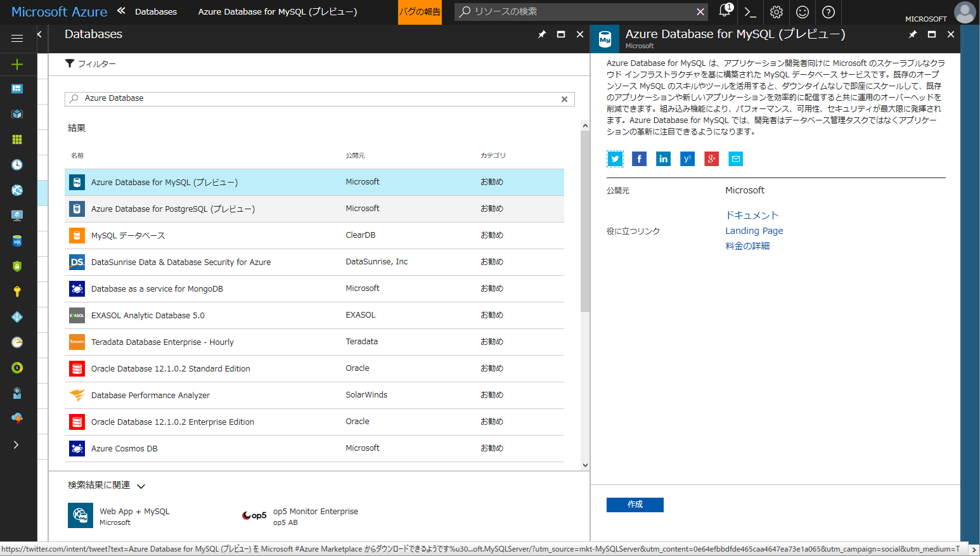Click the user account avatar
Screen dimensions: 980x556
[x=965, y=12]
